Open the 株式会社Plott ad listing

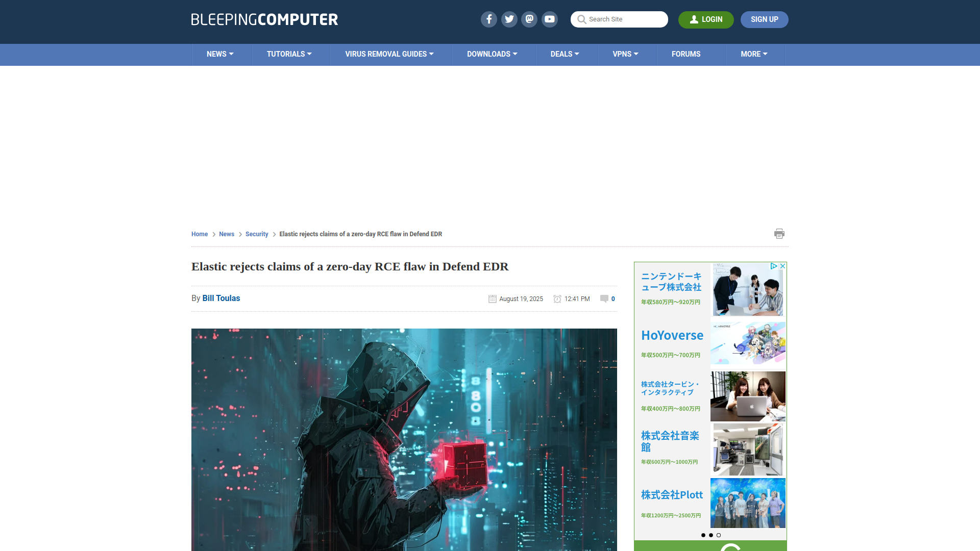[672, 495]
